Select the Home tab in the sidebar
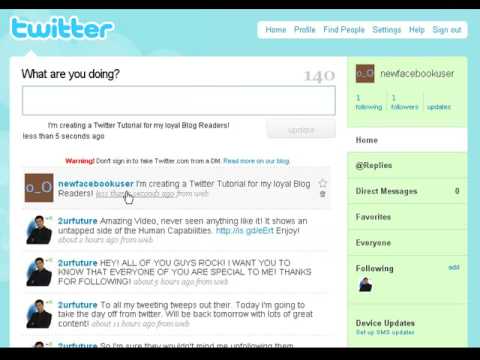The image size is (480, 360). coord(407,140)
